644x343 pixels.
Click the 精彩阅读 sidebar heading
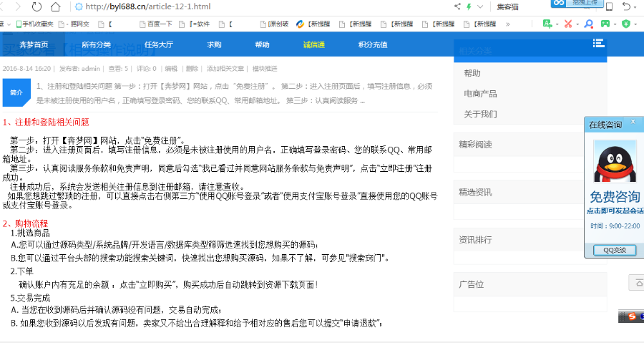pos(475,144)
